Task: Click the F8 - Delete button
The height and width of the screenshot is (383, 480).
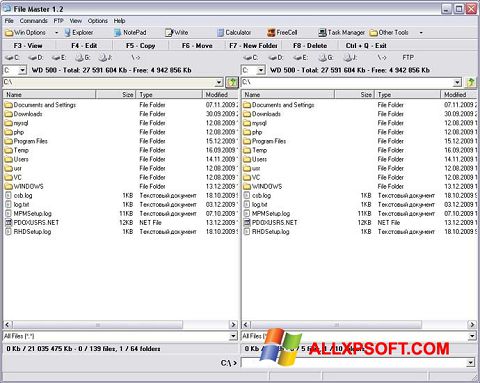Action: (x=310, y=46)
